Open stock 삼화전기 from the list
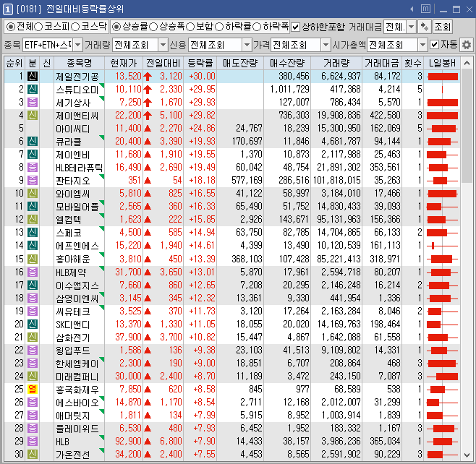This screenshot has height=464, width=476. [x=73, y=338]
